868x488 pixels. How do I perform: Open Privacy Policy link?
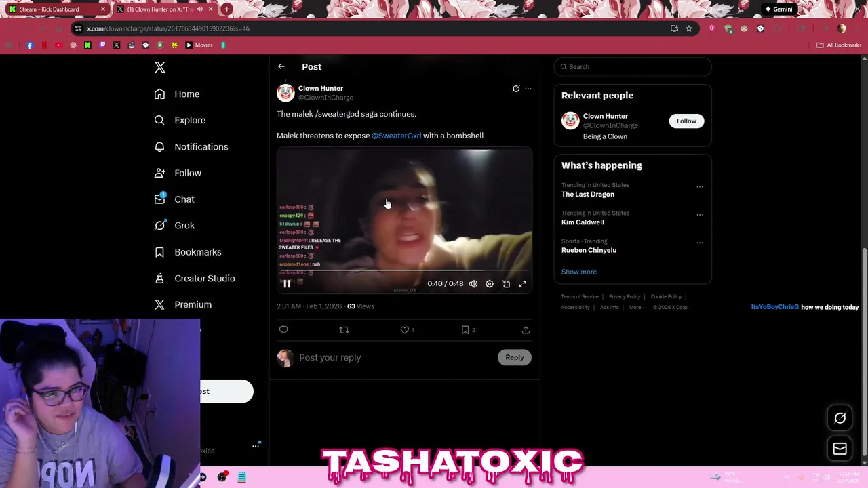(x=625, y=296)
